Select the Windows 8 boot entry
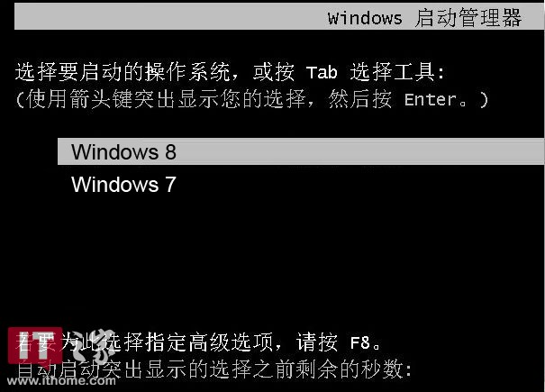Screen dimensions: 545x392 point(301,151)
